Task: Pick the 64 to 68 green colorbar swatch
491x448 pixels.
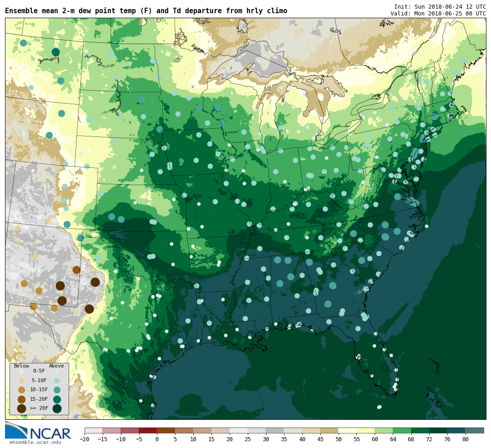Action: pyautogui.click(x=402, y=430)
